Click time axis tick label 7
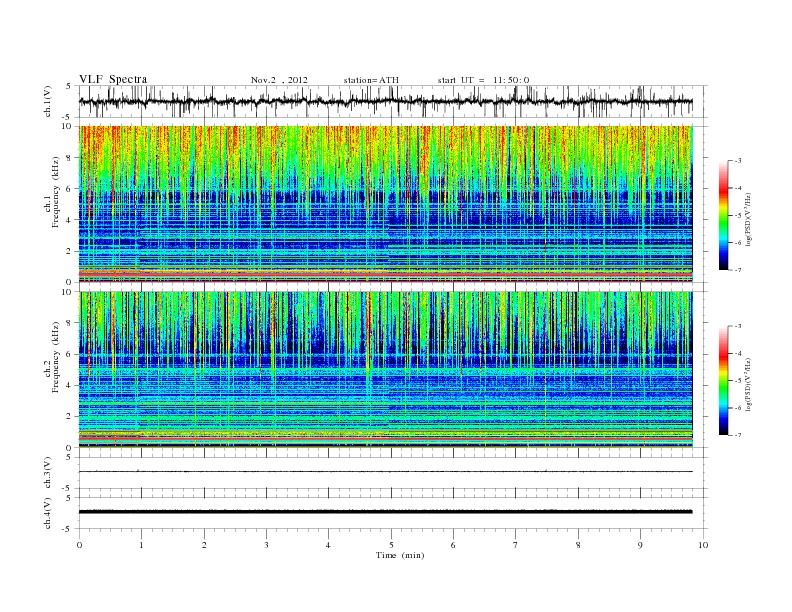This screenshot has height=612, width=792. pos(516,545)
